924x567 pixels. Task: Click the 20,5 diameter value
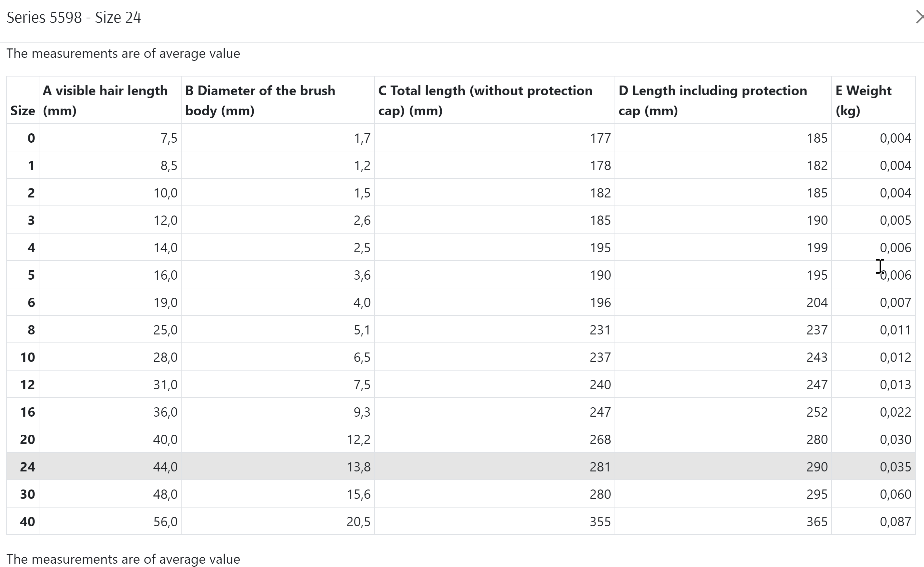(358, 522)
